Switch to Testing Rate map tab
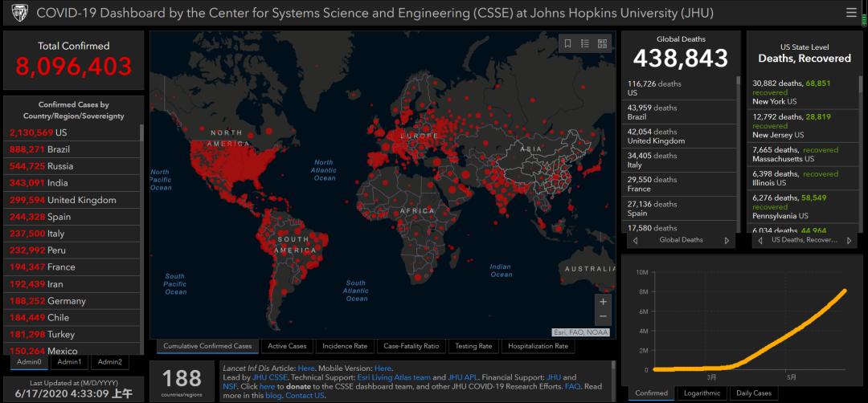 473,346
